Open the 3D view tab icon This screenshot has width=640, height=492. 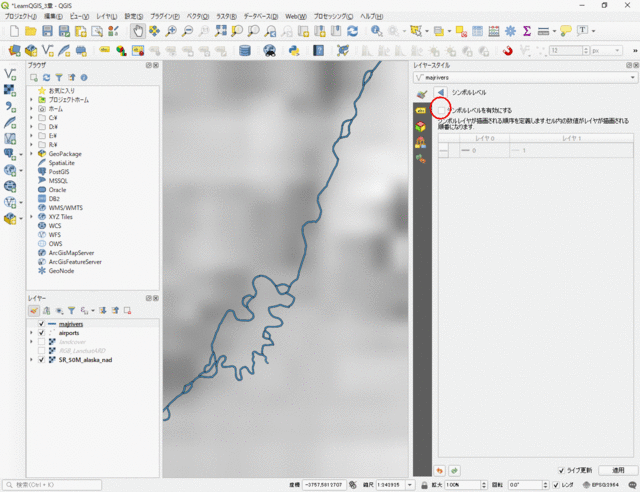pyautogui.click(x=421, y=127)
